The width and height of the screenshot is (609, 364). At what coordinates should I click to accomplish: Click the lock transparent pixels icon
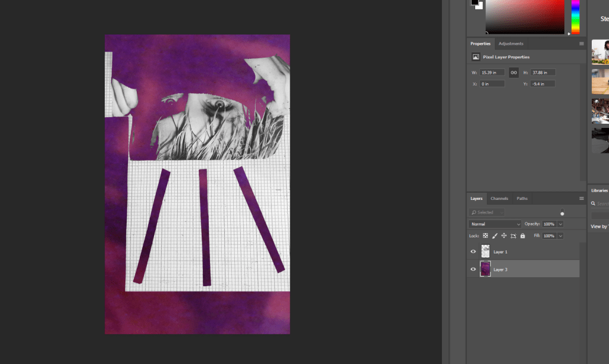(x=485, y=236)
